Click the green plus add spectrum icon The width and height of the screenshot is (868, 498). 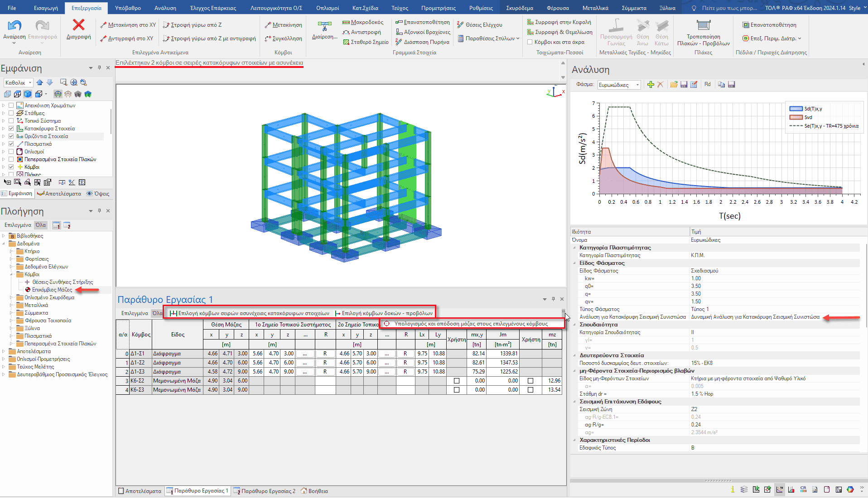(651, 85)
